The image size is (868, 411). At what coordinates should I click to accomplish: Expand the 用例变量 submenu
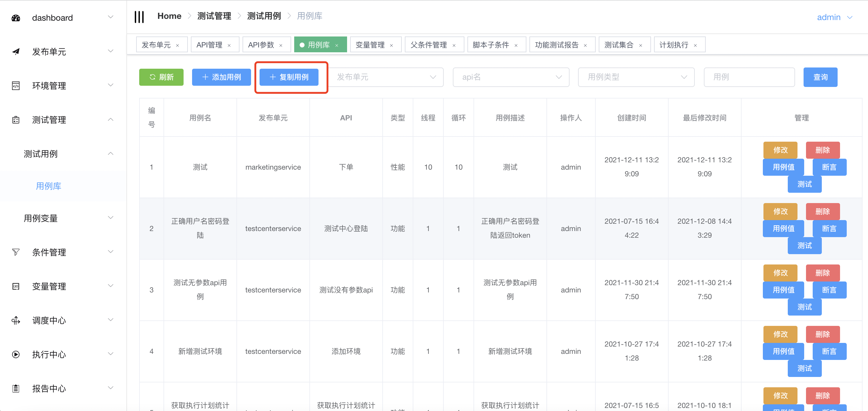click(111, 217)
